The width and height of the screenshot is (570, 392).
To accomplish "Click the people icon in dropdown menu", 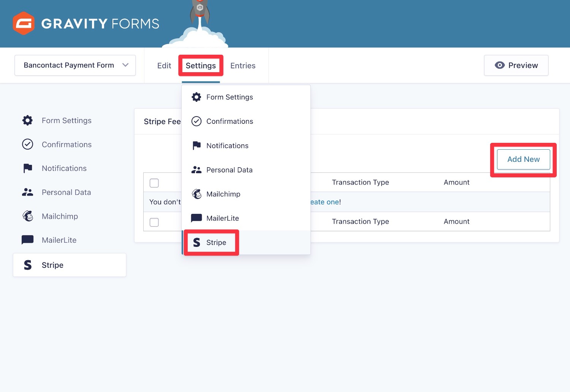I will tap(196, 170).
